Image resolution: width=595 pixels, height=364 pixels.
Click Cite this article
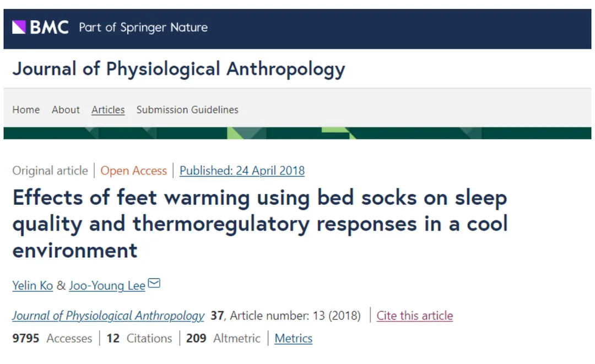414,316
